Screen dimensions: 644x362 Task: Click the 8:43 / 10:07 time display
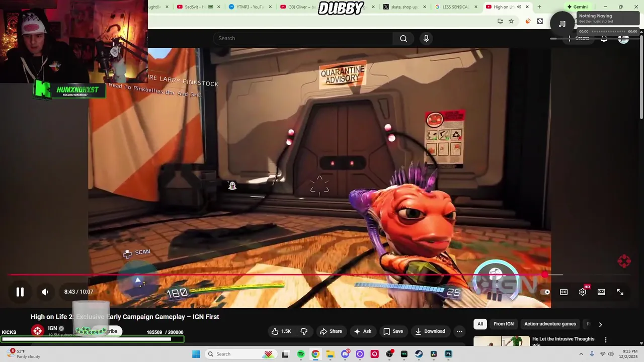coord(78,292)
